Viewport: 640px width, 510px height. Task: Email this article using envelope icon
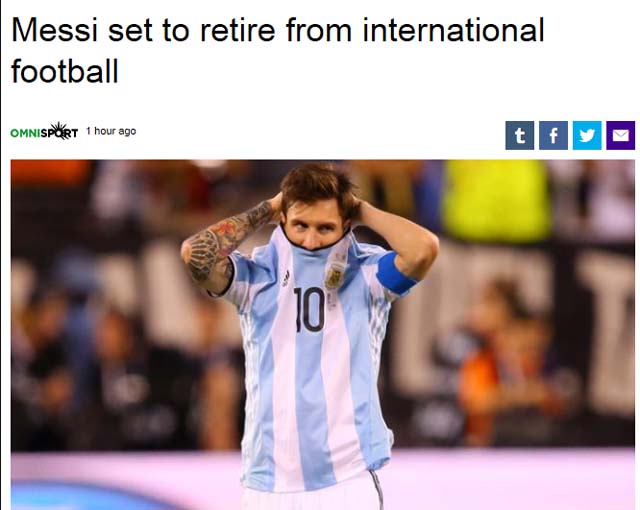(620, 135)
